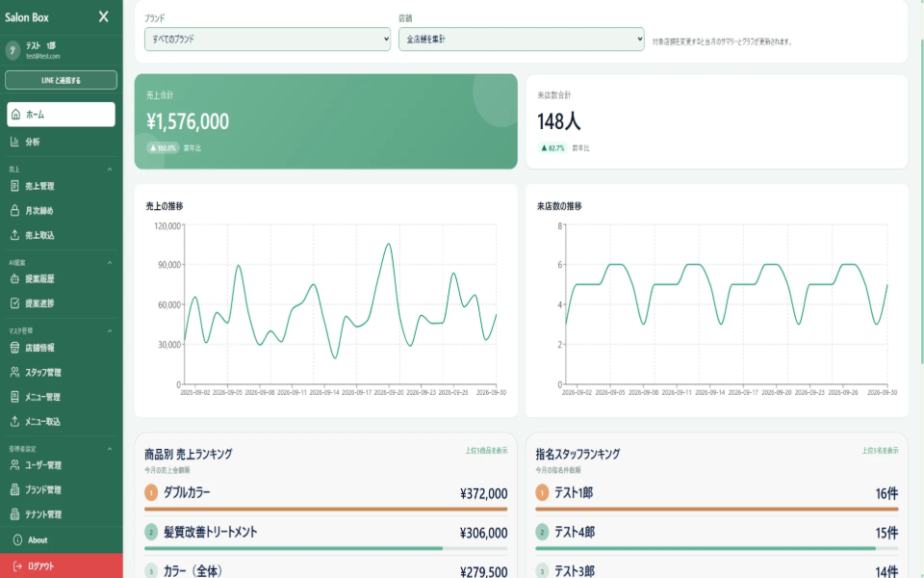Click the 来店数の推移 chart title
This screenshot has height=578, width=924.
[559, 206]
